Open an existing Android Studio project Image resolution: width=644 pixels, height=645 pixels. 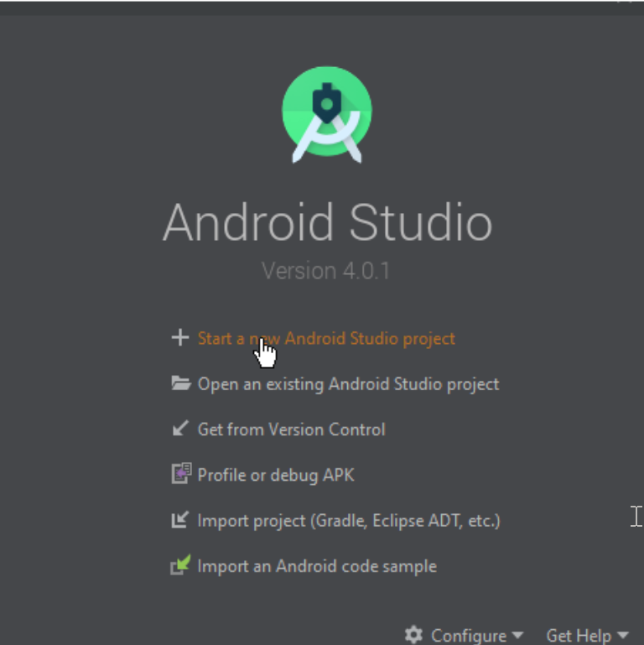[348, 384]
